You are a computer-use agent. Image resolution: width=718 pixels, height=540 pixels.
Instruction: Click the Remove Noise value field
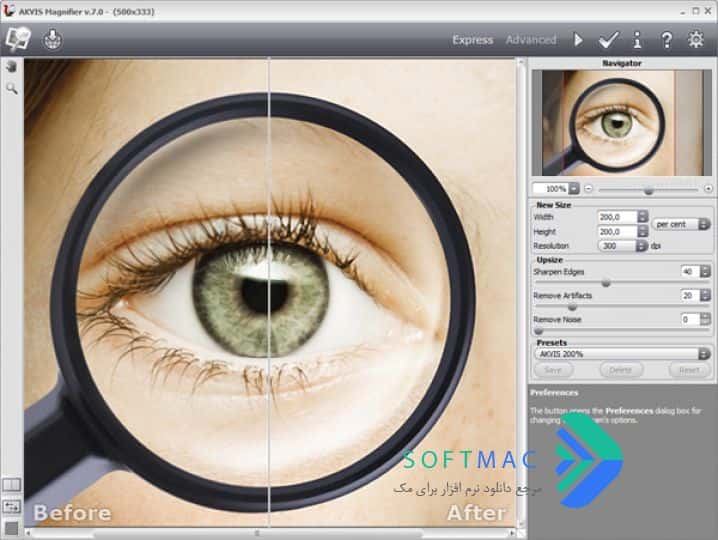(x=690, y=319)
